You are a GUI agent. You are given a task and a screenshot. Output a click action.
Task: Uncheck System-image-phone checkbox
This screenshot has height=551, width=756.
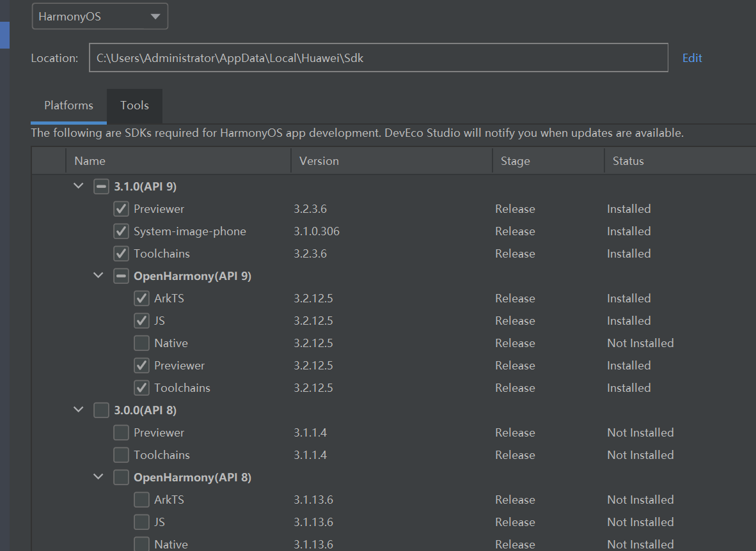pyautogui.click(x=121, y=231)
